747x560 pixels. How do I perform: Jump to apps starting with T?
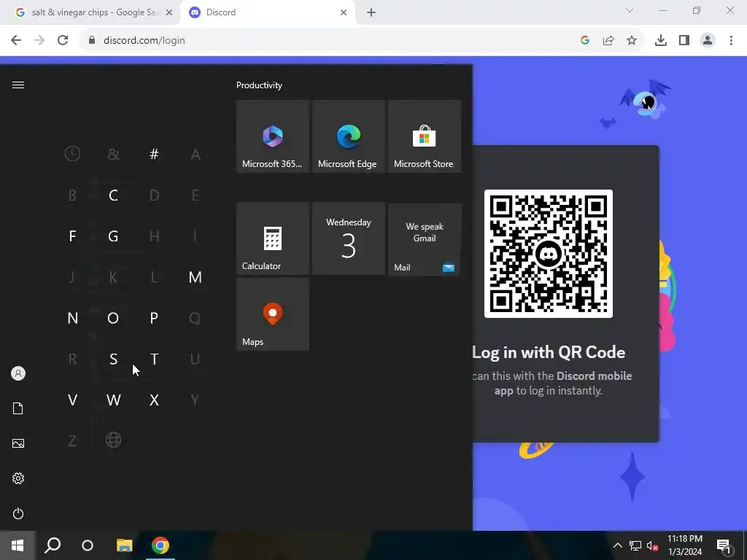tap(154, 359)
